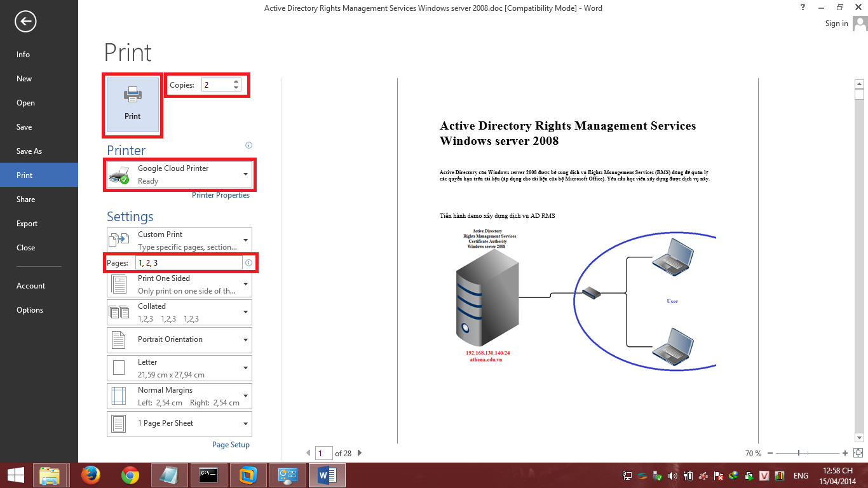Open Account in the backstage sidebar
The height and width of the screenshot is (488, 868).
39,286
